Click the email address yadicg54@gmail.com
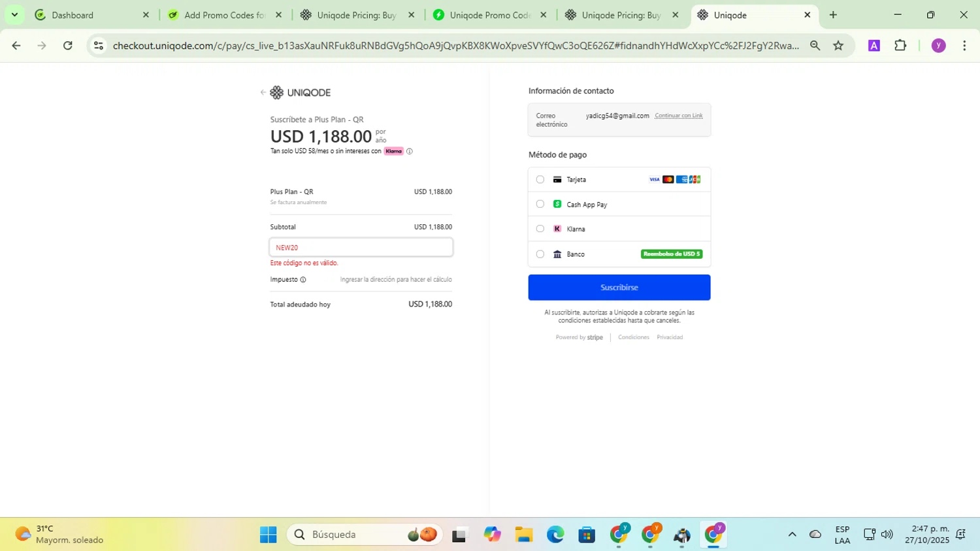The height and width of the screenshot is (551, 980). (617, 116)
